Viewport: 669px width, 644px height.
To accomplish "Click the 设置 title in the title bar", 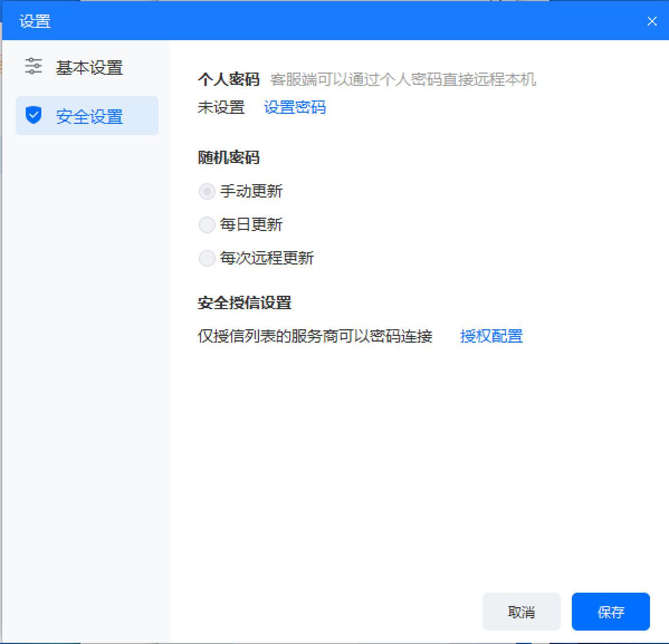I will [x=35, y=21].
